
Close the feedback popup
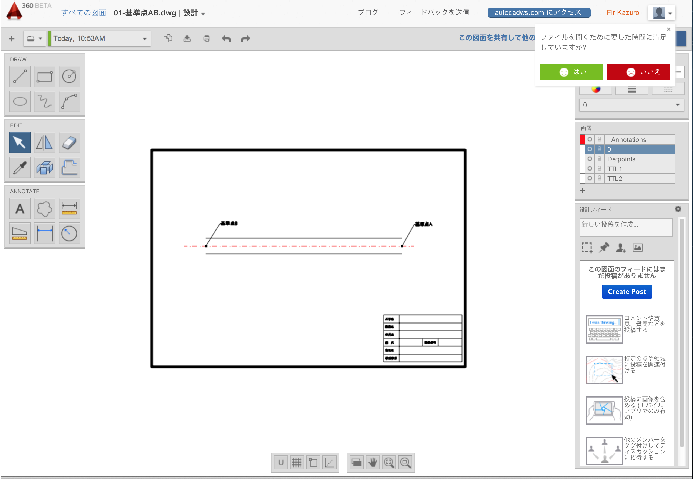coord(668,30)
